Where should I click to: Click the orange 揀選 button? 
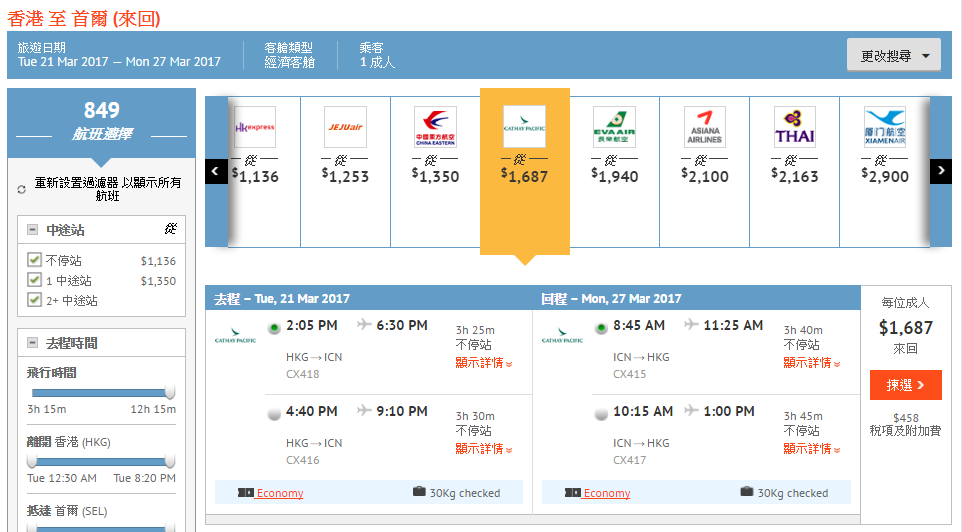(906, 385)
